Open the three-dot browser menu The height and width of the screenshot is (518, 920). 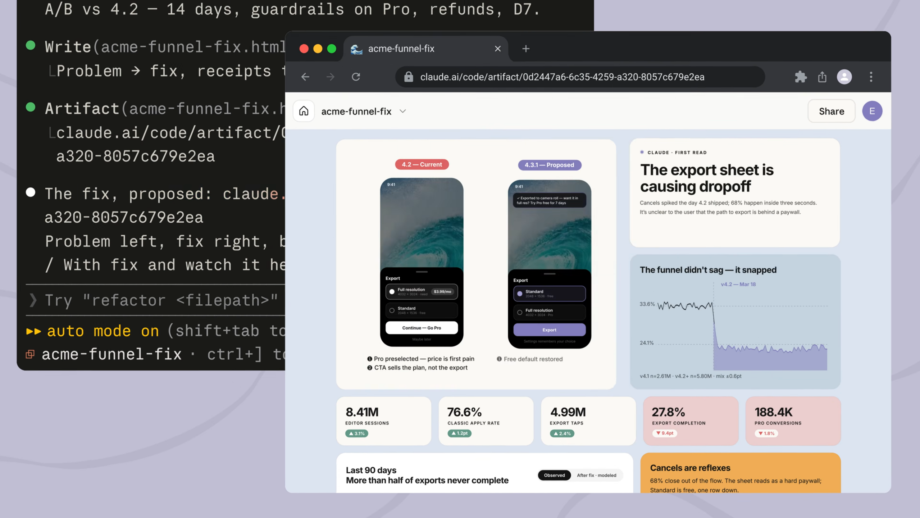tap(871, 77)
